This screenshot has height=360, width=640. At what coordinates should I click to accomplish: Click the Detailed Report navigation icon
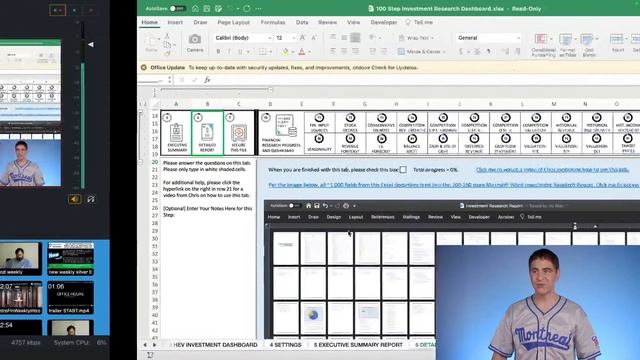click(x=207, y=133)
